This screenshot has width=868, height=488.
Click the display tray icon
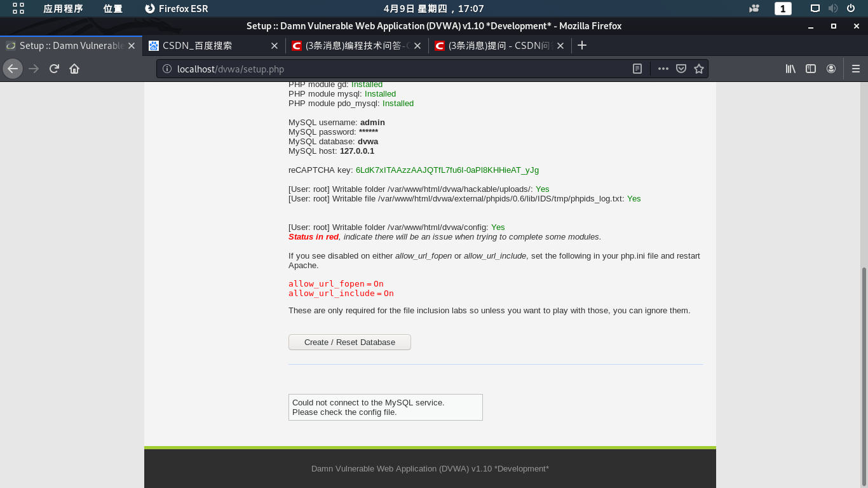tap(815, 8)
